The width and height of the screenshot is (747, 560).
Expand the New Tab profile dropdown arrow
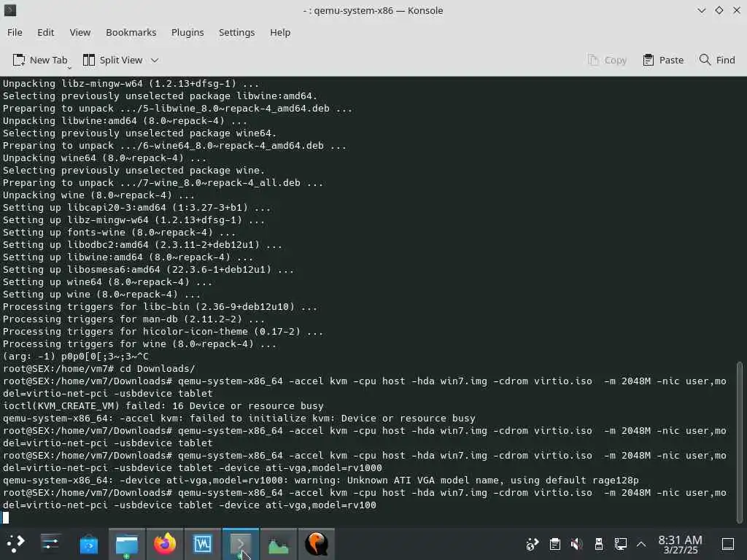tap(69, 68)
